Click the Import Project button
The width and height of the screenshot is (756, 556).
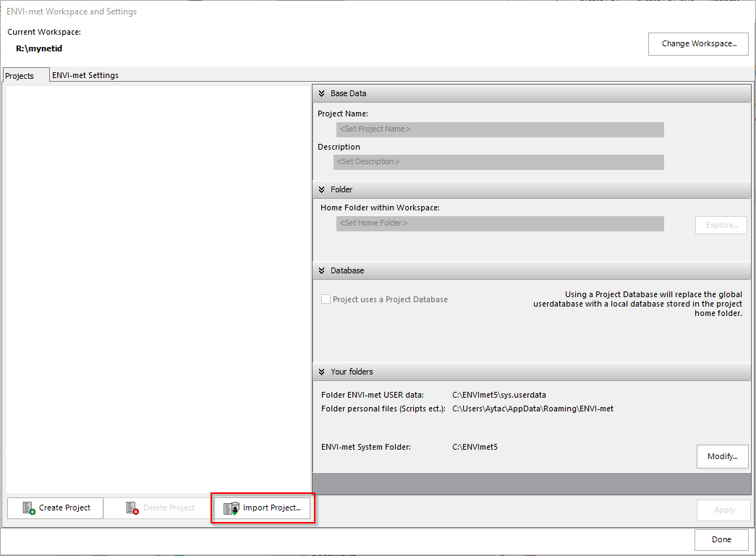point(263,508)
